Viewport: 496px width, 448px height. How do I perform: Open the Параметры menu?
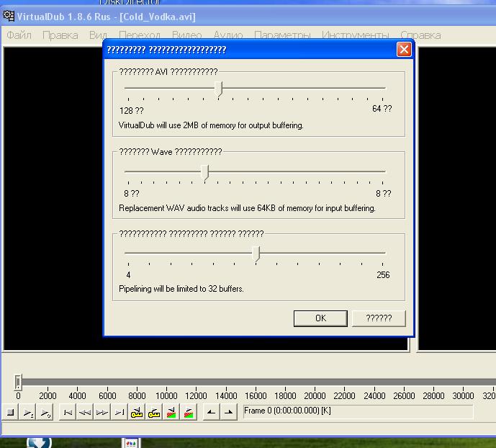point(282,35)
